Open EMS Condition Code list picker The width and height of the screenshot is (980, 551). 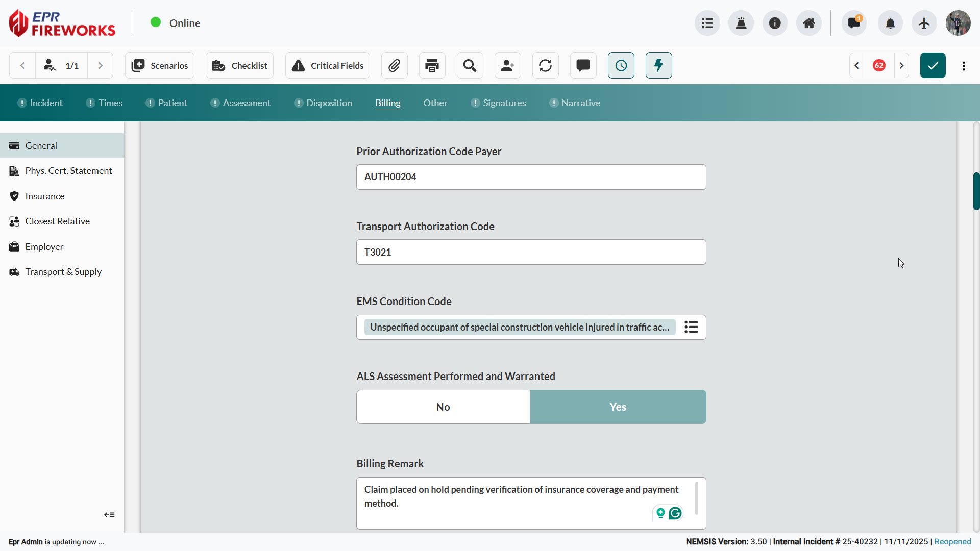(691, 327)
